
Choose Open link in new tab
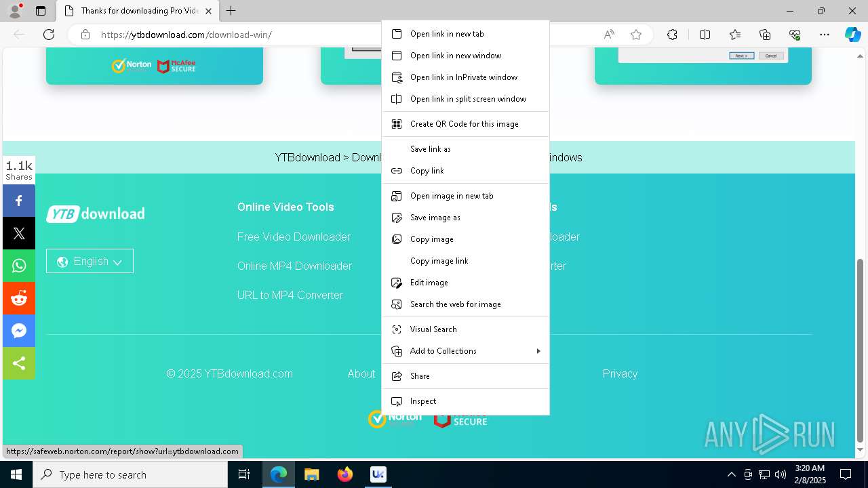(466, 34)
